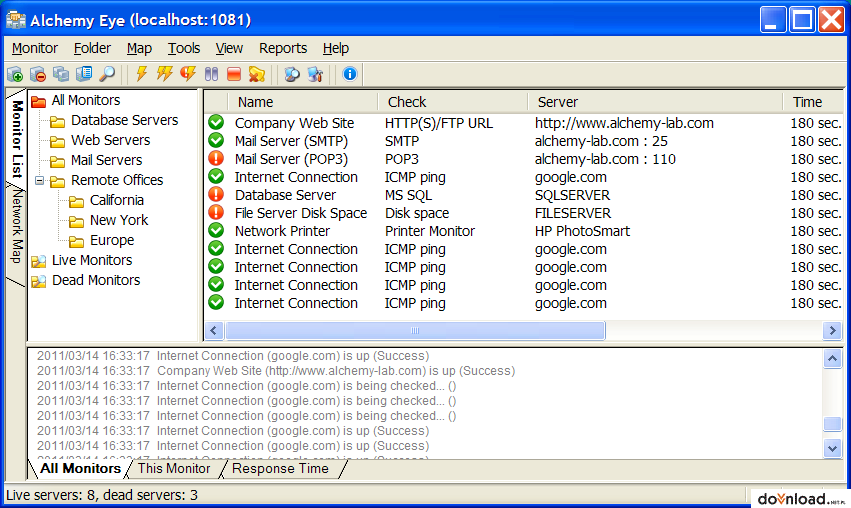Image resolution: width=851 pixels, height=508 pixels.
Task: Click the bell with red X icon
Action: click(257, 74)
